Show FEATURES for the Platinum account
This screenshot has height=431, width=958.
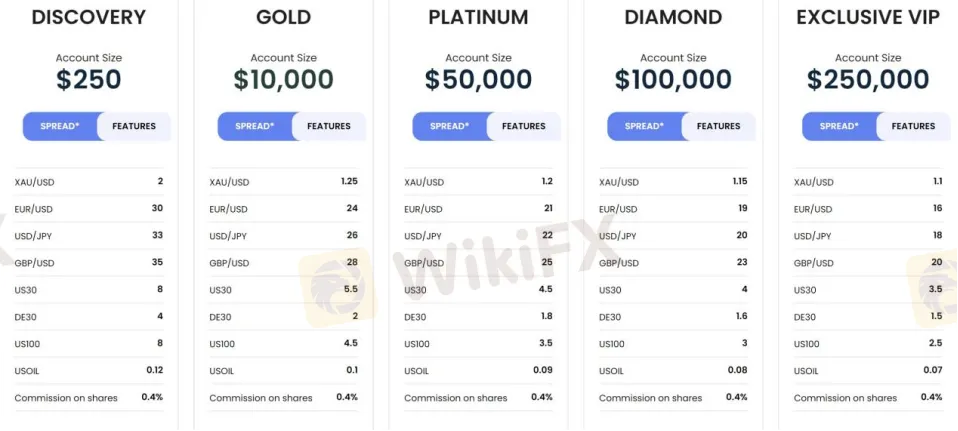(x=524, y=127)
